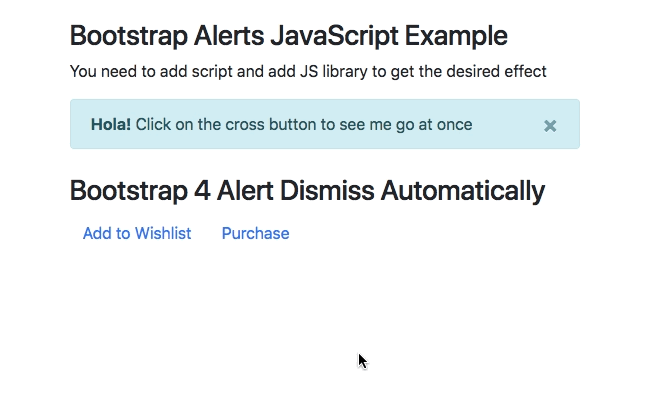
Task: Dismiss the Hola alert using the cross icon
Action: (x=550, y=126)
